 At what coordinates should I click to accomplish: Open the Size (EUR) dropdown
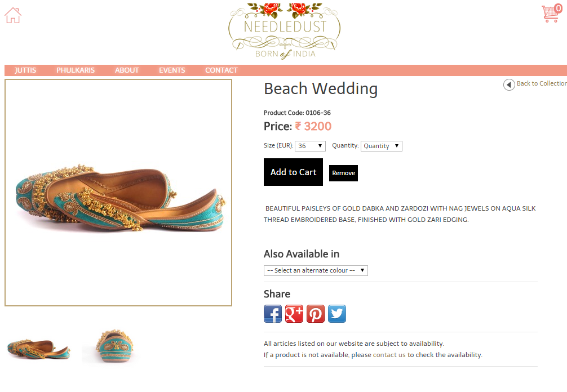click(x=310, y=146)
